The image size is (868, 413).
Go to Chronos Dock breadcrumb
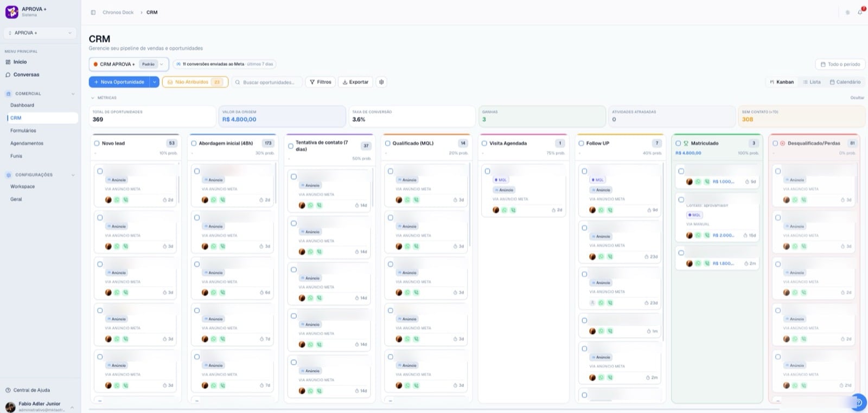(118, 12)
